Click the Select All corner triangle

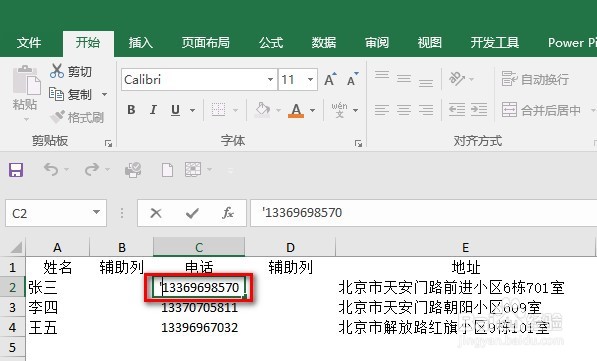point(16,248)
